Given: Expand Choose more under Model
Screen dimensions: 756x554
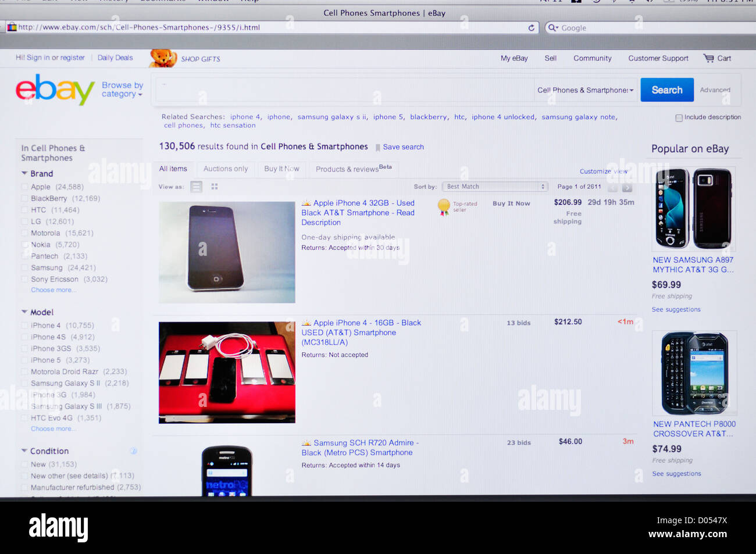Looking at the screenshot, I should [x=53, y=429].
